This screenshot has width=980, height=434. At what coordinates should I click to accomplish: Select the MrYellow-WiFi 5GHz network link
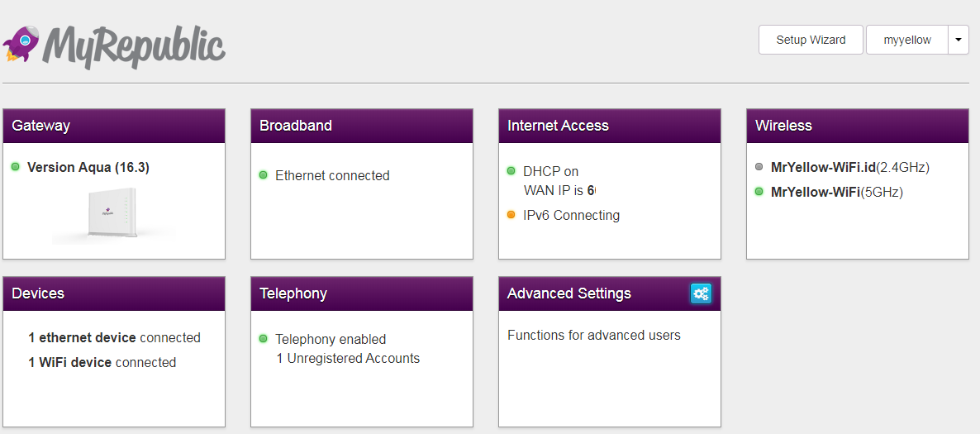(x=815, y=192)
